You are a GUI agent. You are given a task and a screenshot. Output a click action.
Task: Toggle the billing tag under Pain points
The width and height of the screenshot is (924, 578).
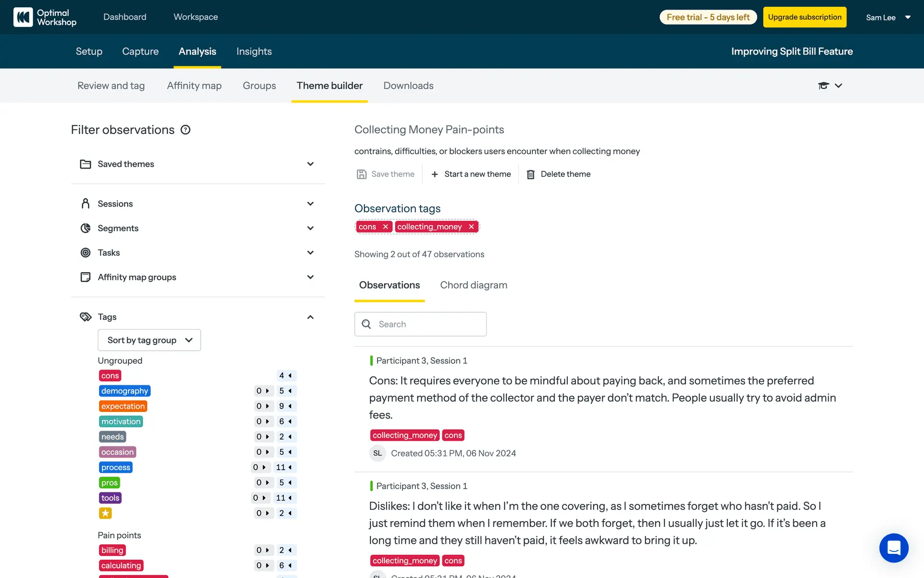point(112,551)
